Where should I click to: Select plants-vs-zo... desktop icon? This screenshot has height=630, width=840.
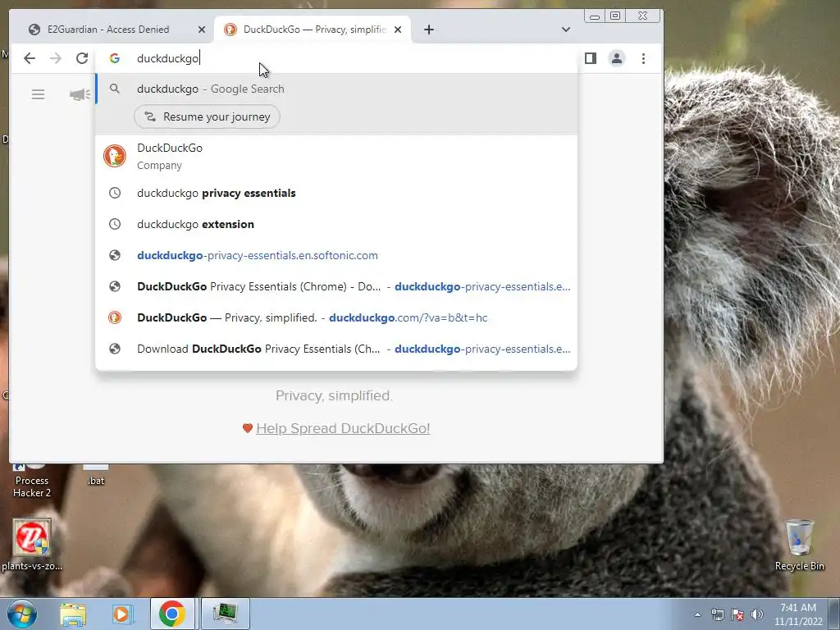coord(32,546)
